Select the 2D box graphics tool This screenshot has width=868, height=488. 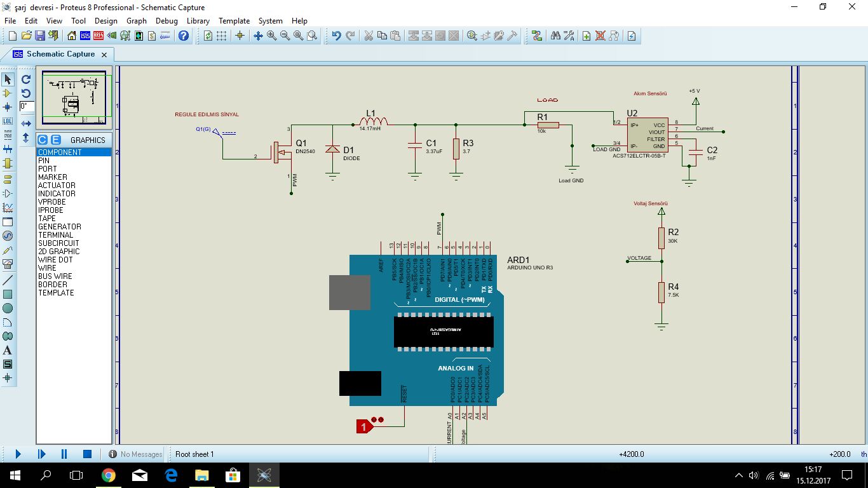[x=8, y=294]
